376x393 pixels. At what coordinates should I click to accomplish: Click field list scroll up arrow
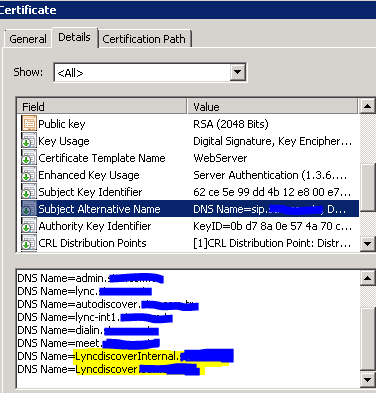(x=367, y=106)
